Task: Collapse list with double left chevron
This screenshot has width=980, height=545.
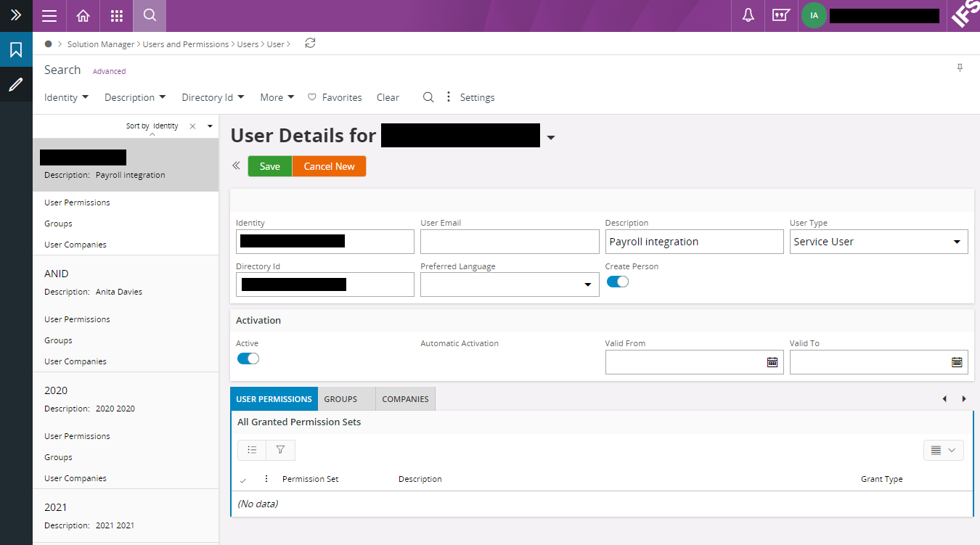Action: click(236, 166)
